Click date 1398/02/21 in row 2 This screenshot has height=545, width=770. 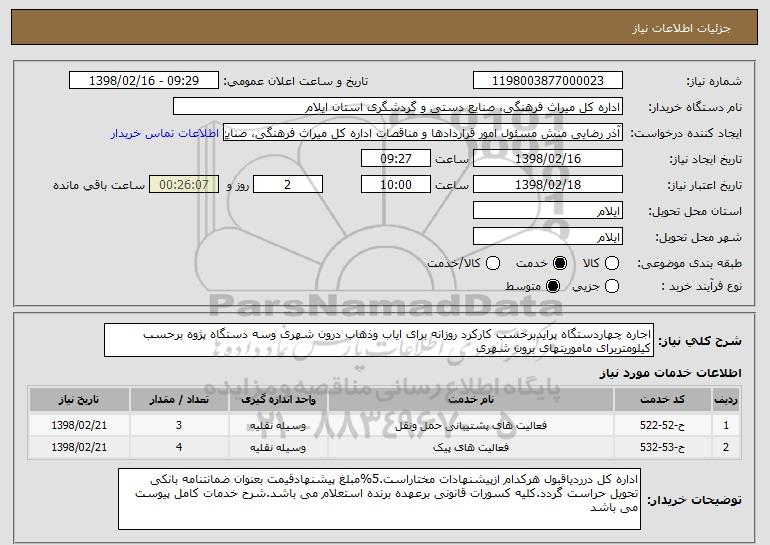79,447
